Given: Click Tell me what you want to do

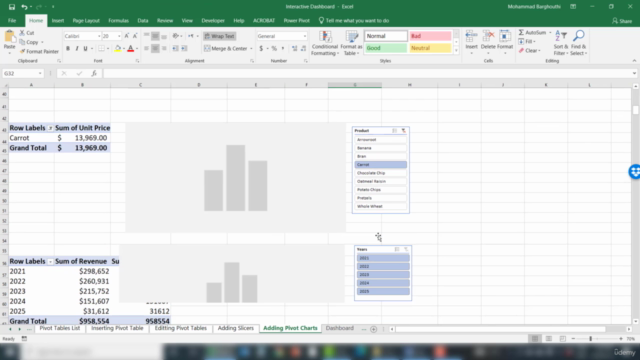Looking at the screenshot, I should [353, 20].
